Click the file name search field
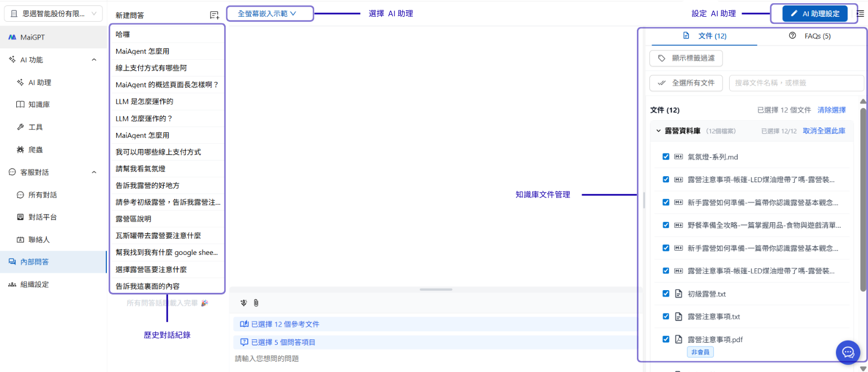Image resolution: width=868 pixels, height=372 pixels. (x=796, y=83)
